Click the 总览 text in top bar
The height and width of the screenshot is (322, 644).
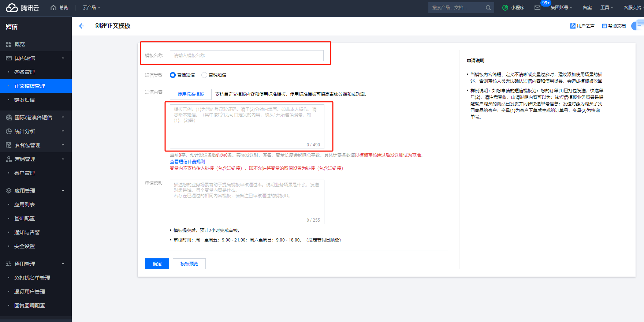(64, 8)
